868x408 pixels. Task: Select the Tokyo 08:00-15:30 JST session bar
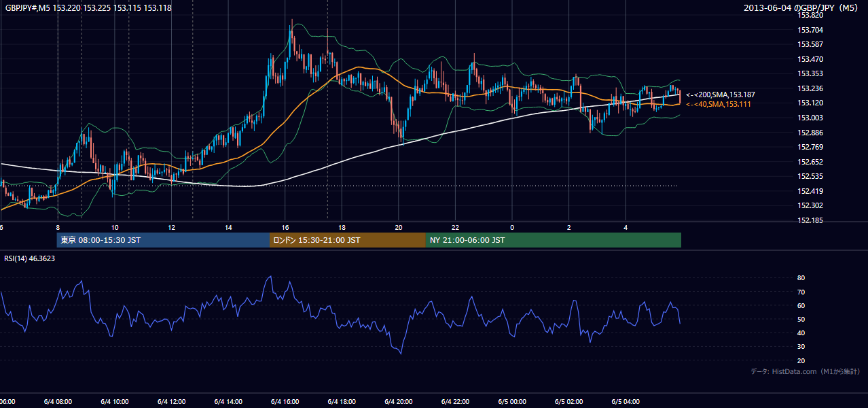click(163, 240)
